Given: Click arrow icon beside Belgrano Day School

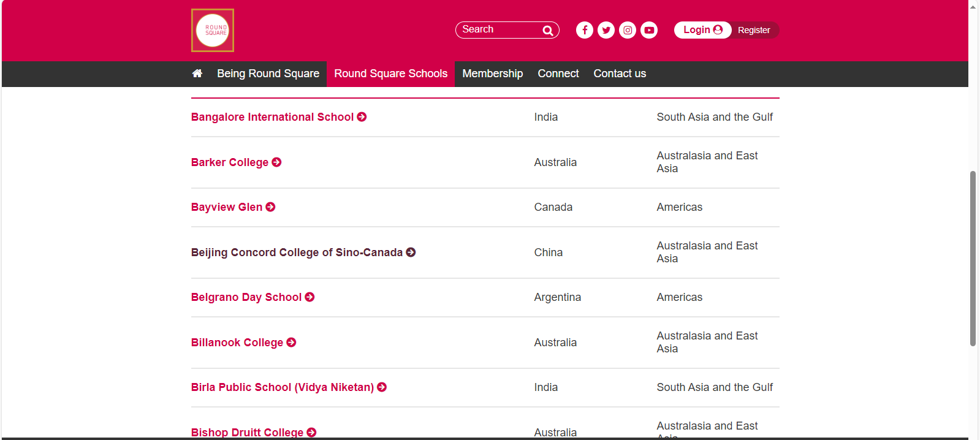Looking at the screenshot, I should point(310,297).
